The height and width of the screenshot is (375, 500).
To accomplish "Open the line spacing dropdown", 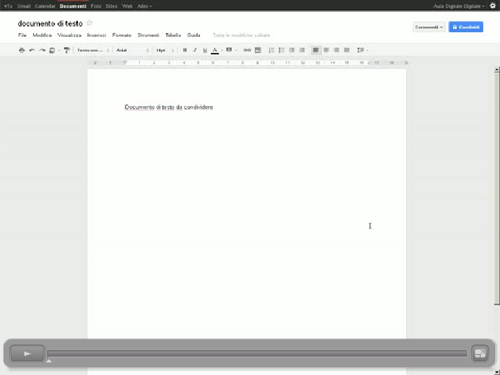I will [x=362, y=50].
